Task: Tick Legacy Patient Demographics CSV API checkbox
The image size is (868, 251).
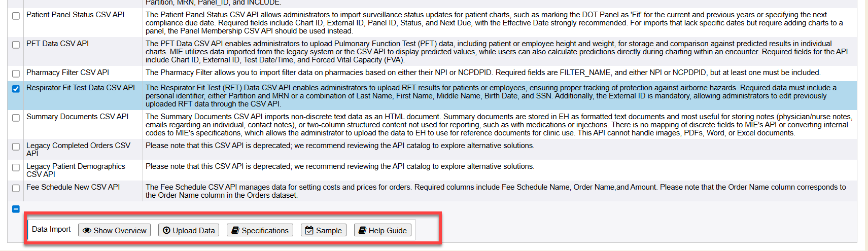Action: [x=16, y=167]
